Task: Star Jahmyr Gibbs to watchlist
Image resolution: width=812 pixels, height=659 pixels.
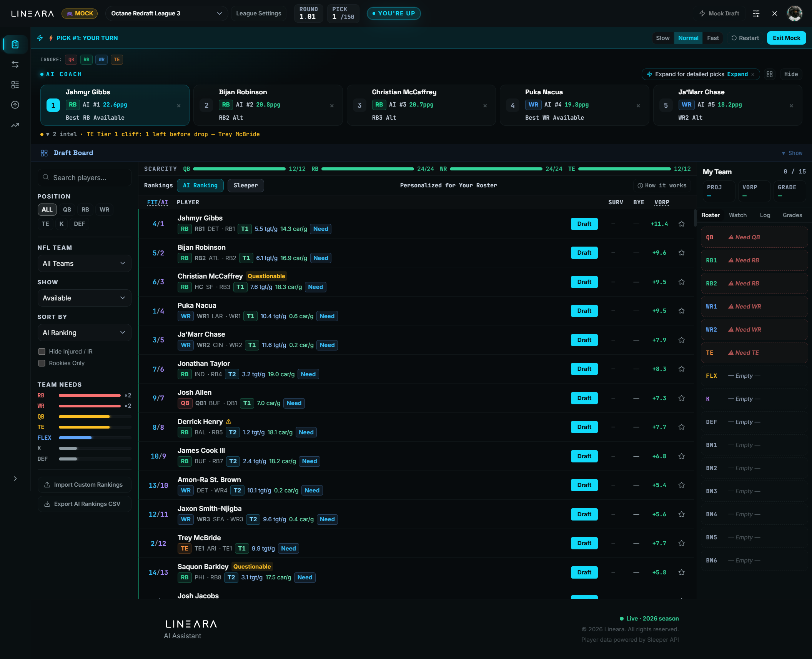Action: [682, 224]
